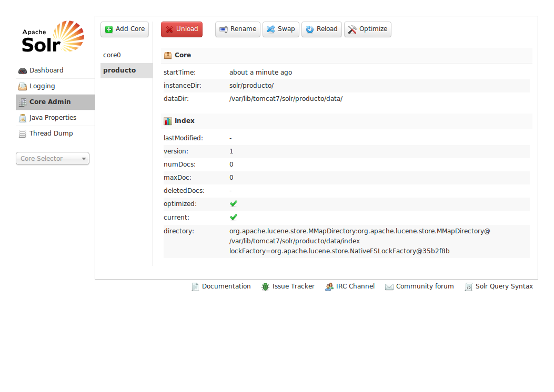Click the Index section chart icon
The image size is (554, 392).
coord(168,121)
